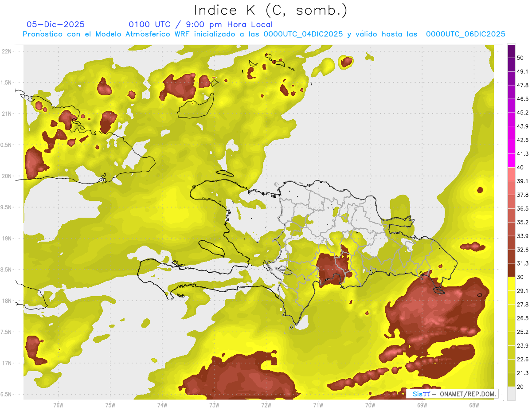532x411 pixels.
Task: Click the colorbar label "35.2"
Action: 523,222
